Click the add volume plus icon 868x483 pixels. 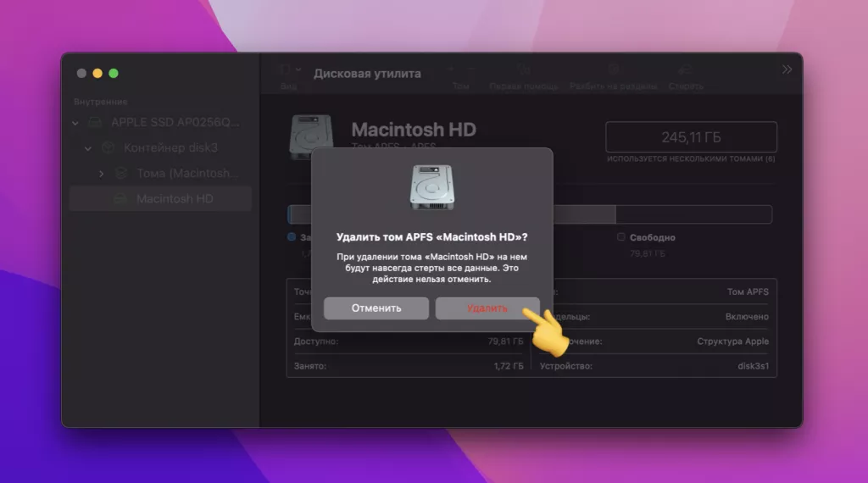click(451, 69)
